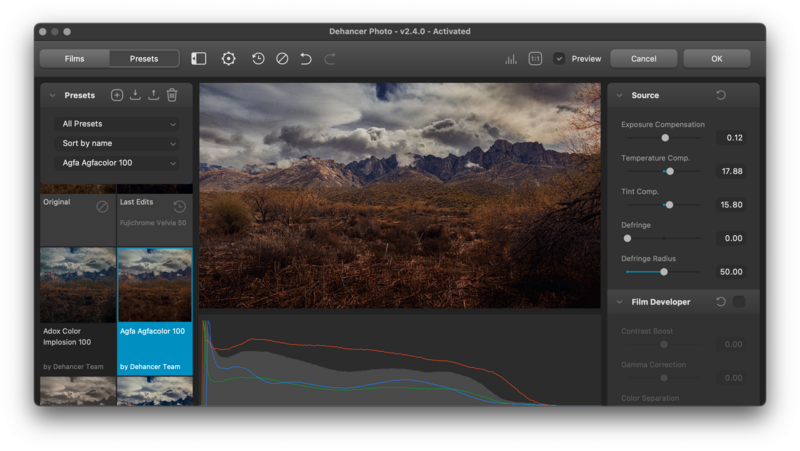
Task: Click the main landscape preview image
Action: pos(399,195)
